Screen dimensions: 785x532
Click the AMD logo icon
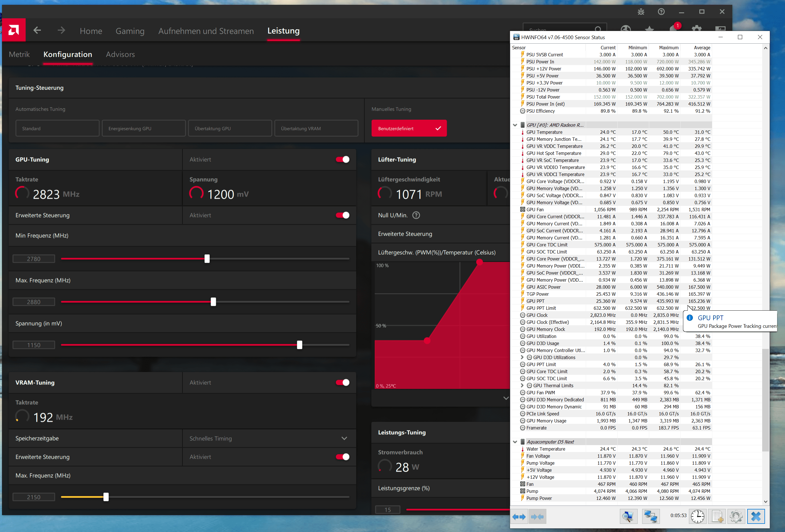(x=14, y=30)
